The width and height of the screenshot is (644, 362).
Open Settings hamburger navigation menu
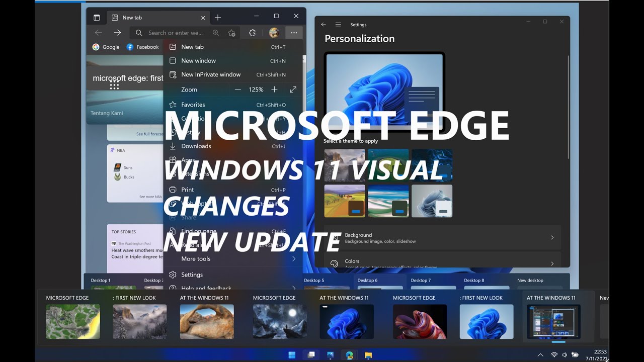click(338, 24)
